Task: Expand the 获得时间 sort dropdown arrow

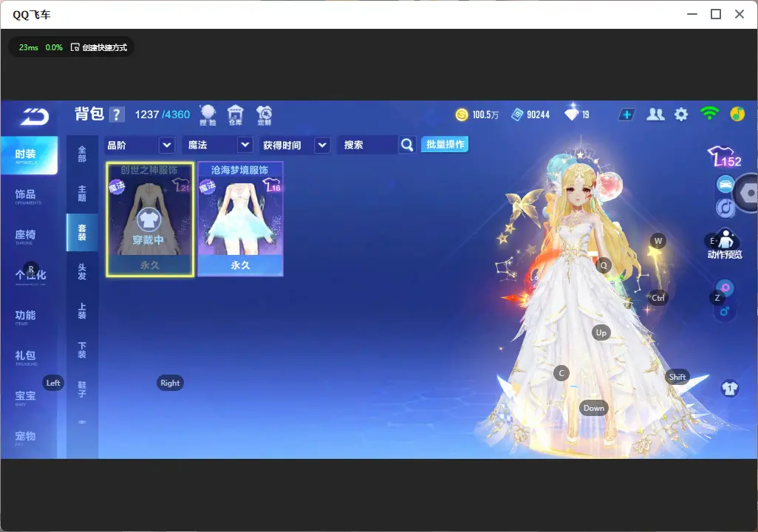Action: point(322,145)
